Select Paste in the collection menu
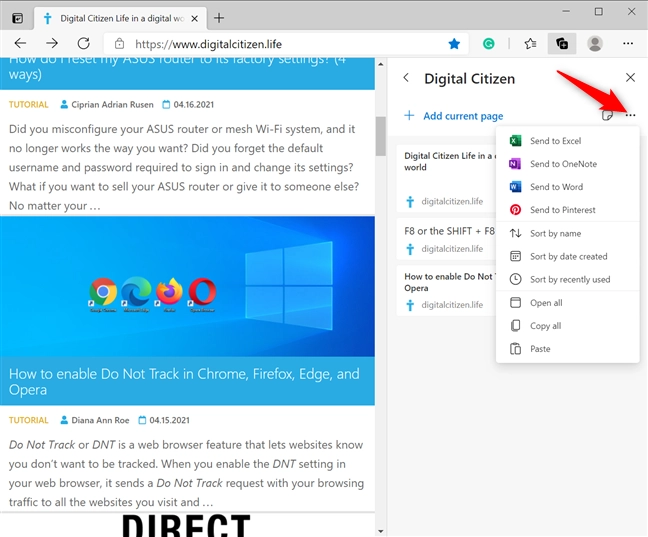Screen dimensions: 648x537 [568, 349]
